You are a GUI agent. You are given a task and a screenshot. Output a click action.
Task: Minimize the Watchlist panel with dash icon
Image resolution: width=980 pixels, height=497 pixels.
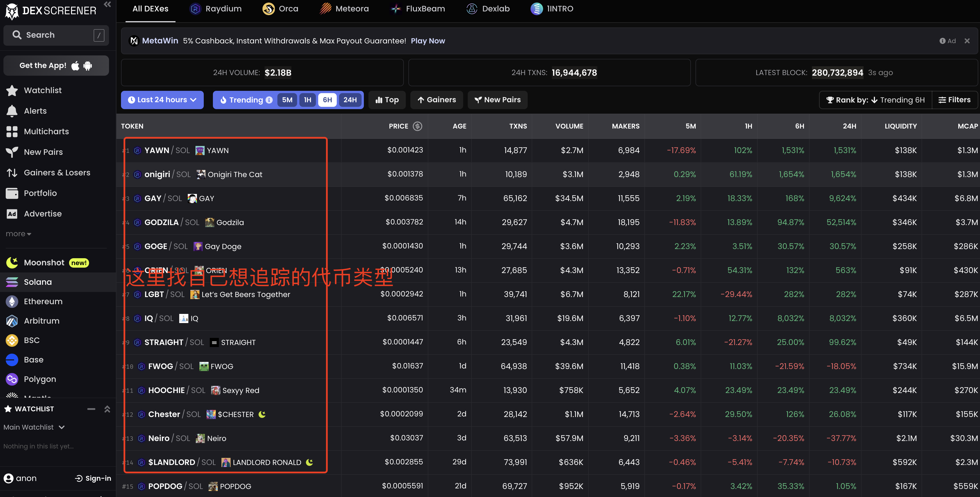(91, 409)
